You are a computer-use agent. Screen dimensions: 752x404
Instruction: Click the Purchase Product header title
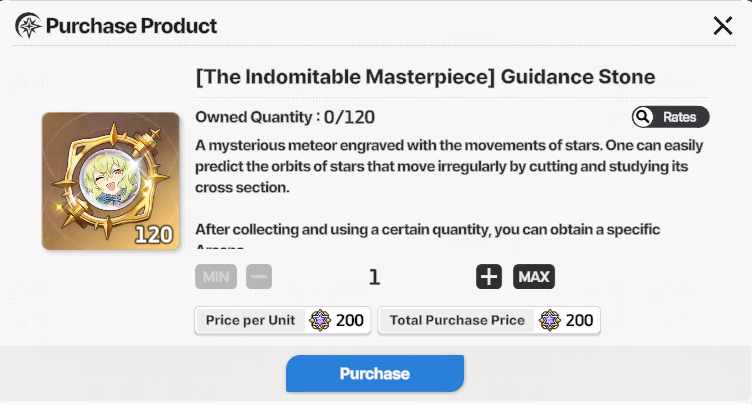(131, 26)
